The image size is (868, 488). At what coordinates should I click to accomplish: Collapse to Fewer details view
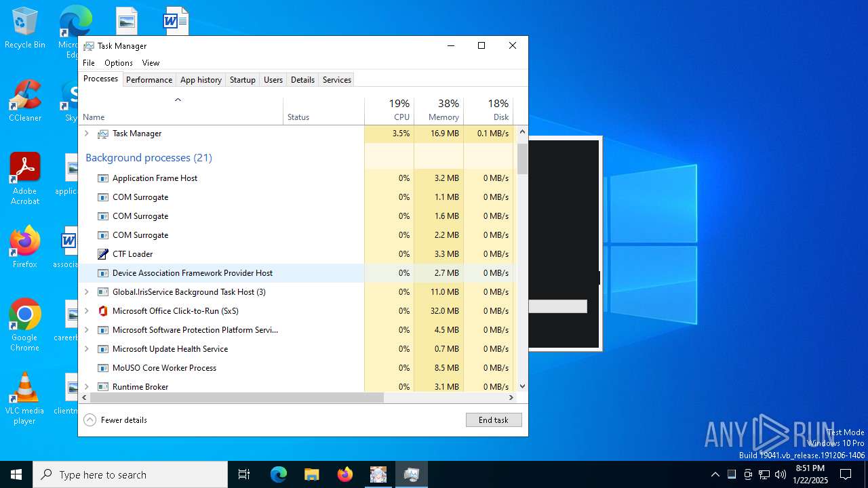point(115,420)
